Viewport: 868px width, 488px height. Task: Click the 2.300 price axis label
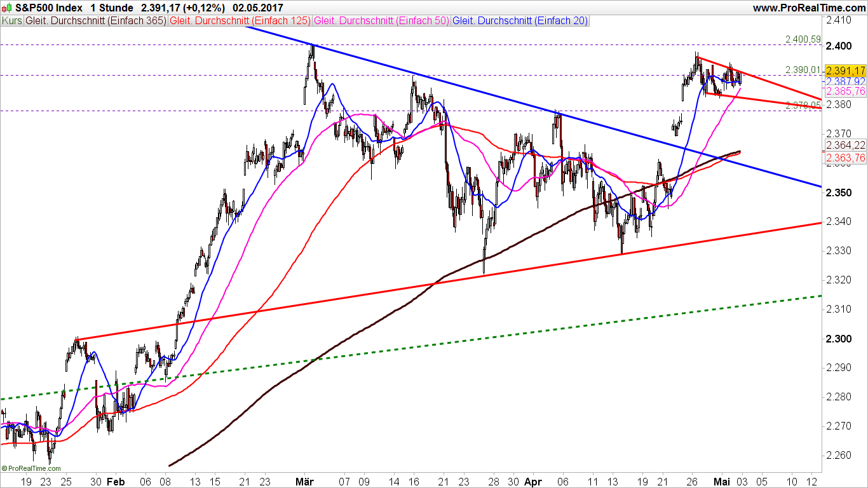click(839, 338)
